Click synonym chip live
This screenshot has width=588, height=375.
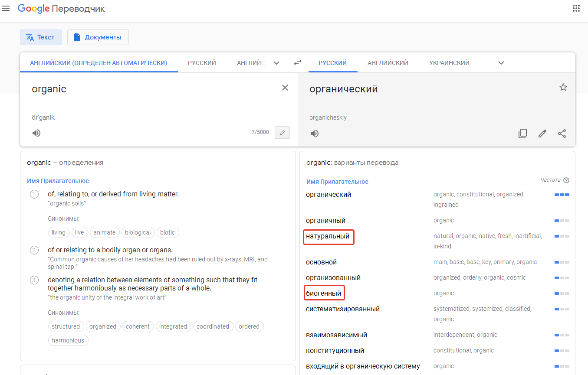79,232
